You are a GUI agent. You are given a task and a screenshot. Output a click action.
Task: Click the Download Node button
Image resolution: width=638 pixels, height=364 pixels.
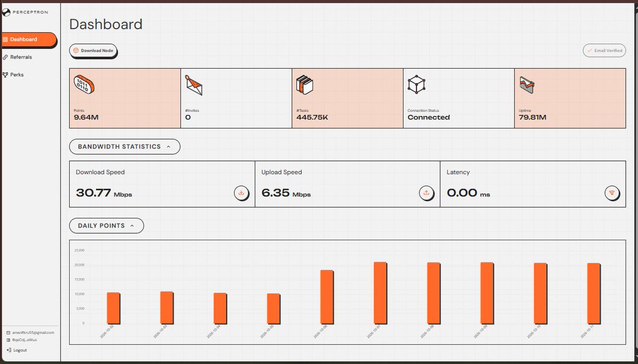click(x=93, y=50)
